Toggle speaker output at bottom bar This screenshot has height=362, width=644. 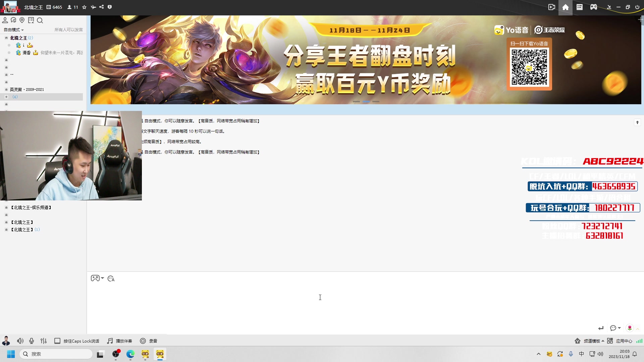coord(20,341)
